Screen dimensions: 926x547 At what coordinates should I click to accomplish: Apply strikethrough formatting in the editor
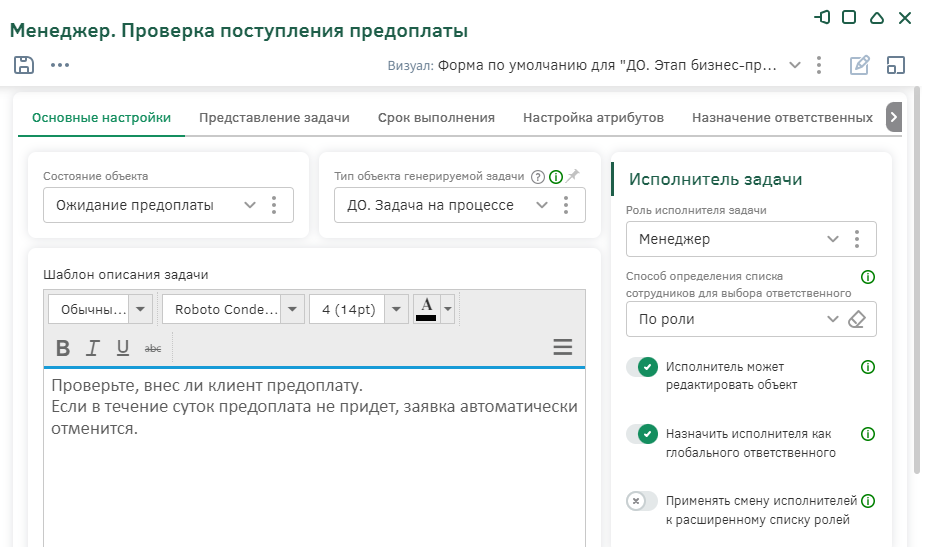click(153, 349)
